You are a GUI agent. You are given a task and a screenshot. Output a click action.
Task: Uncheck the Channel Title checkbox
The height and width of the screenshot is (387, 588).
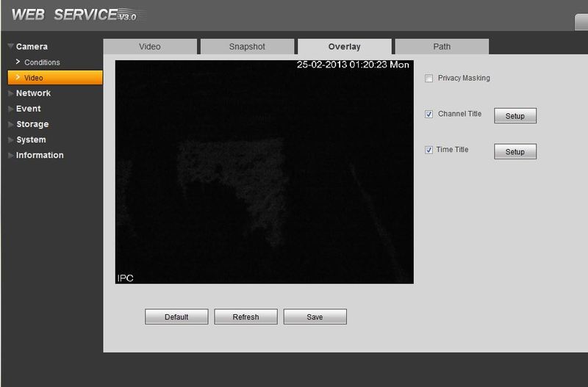(x=429, y=115)
